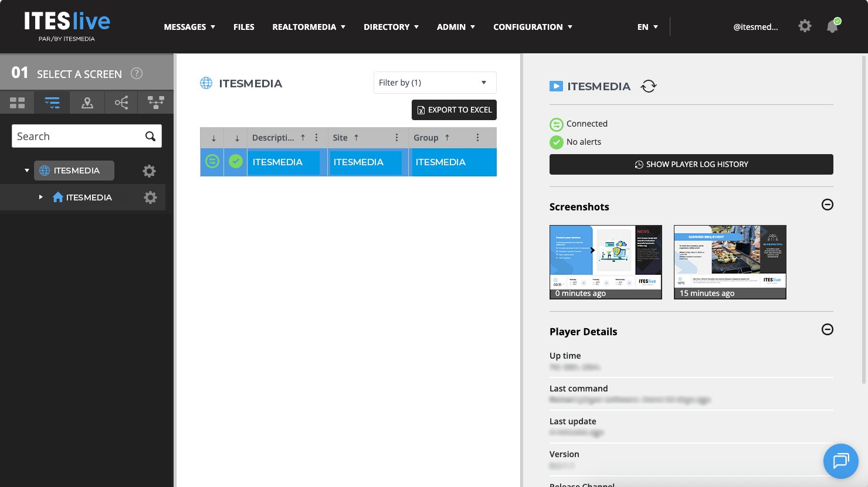Screen dimensions: 868x487
Task: Open the FILES menu item
Action: [244, 27]
